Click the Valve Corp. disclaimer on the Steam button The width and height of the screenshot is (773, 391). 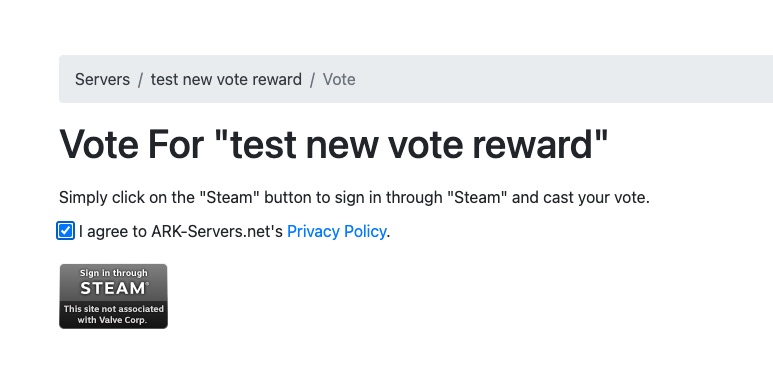click(x=113, y=314)
